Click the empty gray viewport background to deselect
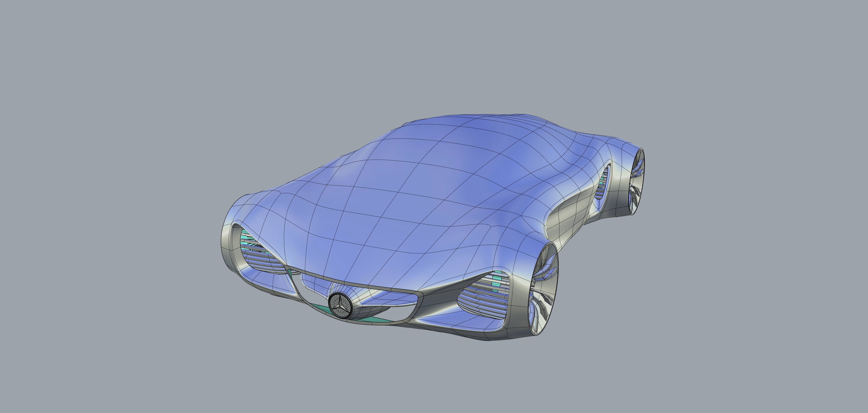868x413 pixels. pyautogui.click(x=135, y=101)
